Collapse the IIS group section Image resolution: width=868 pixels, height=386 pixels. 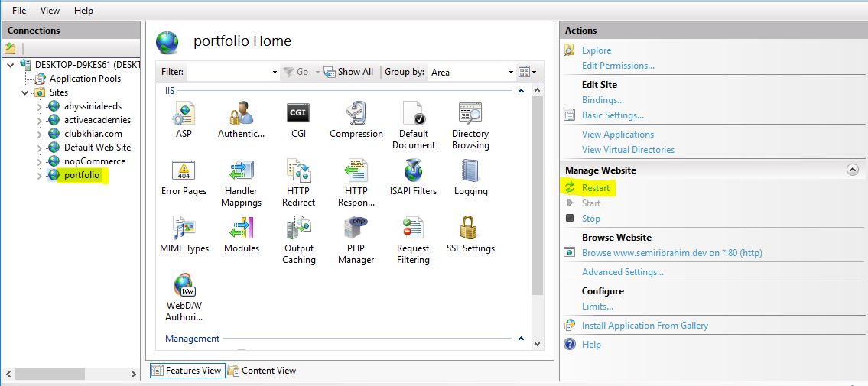coord(521,91)
